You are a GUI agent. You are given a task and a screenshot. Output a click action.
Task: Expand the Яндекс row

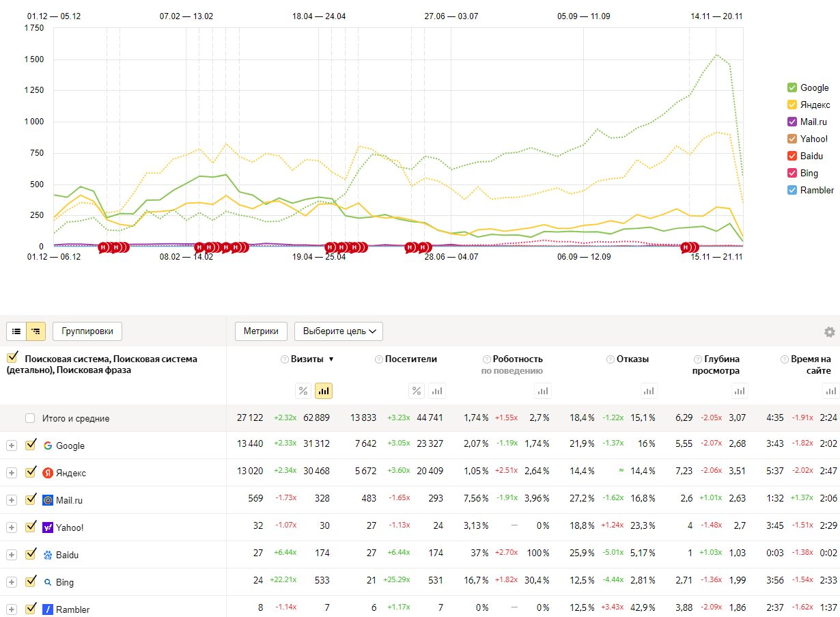click(12, 473)
